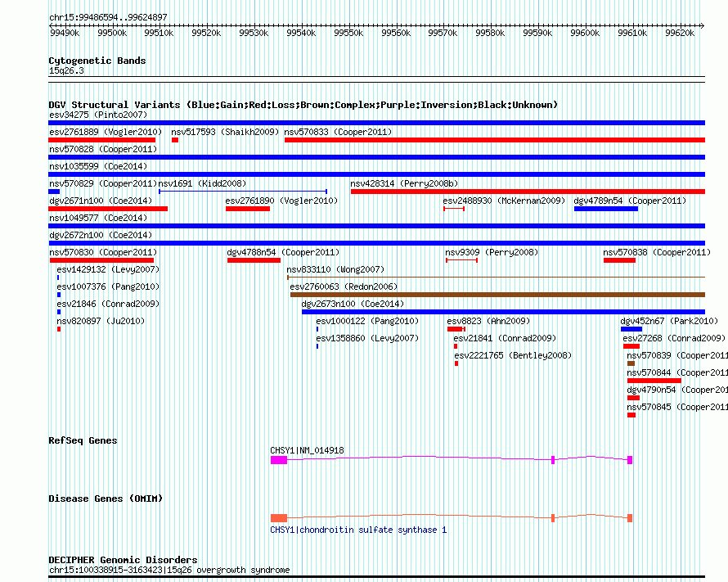Viewport: 728px width, 582px height.
Task: Click the nsv428314 (Perry2008b) red bar
Action: coord(527,192)
